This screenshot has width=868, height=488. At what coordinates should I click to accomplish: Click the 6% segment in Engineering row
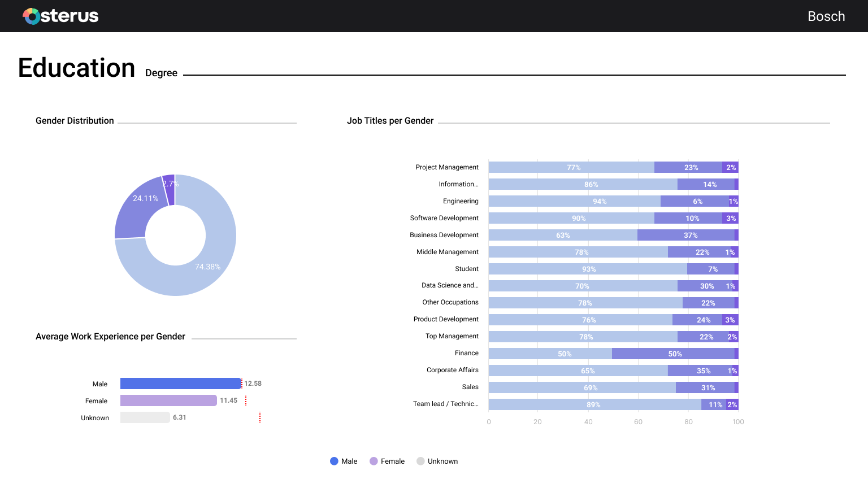pos(695,201)
